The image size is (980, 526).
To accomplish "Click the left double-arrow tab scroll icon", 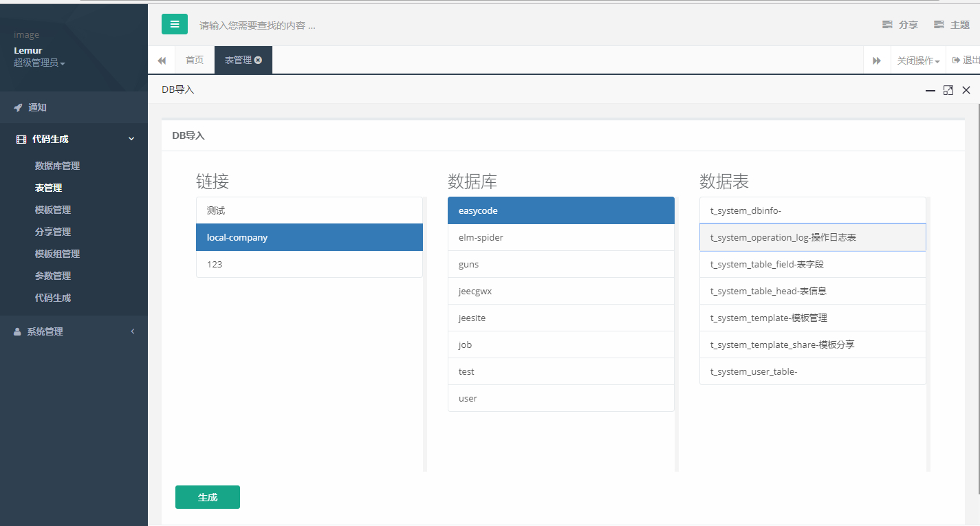I will click(162, 61).
